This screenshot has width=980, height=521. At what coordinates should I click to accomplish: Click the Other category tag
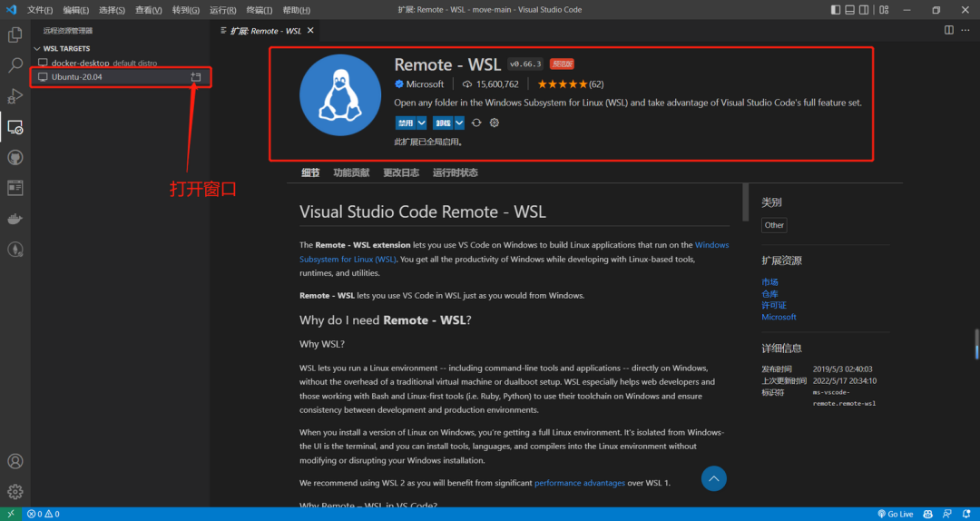pos(774,225)
